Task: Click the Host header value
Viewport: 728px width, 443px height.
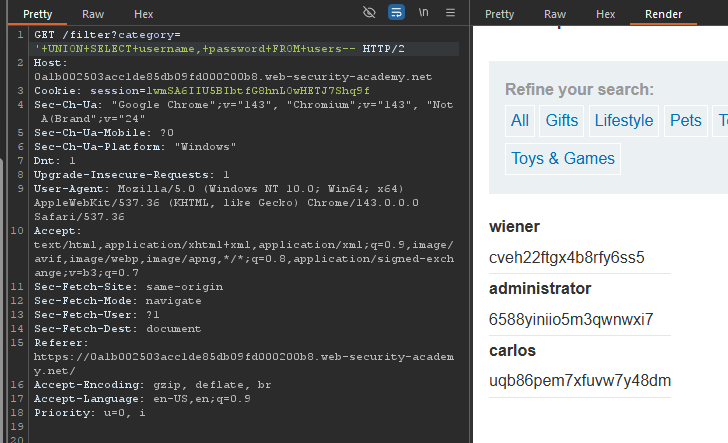Action: (x=233, y=77)
